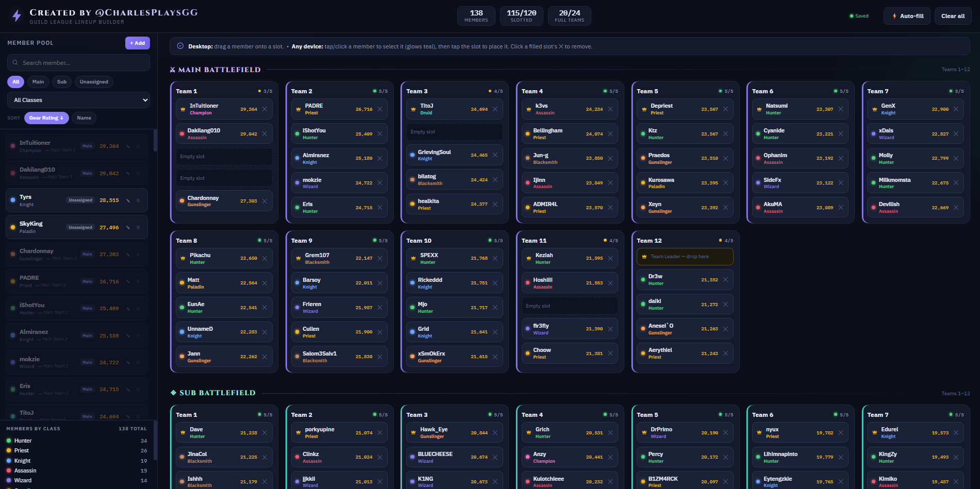Viewport: 980px width, 489px height.
Task: Select Empty slot in Main Team 3
Action: pyautogui.click(x=455, y=132)
